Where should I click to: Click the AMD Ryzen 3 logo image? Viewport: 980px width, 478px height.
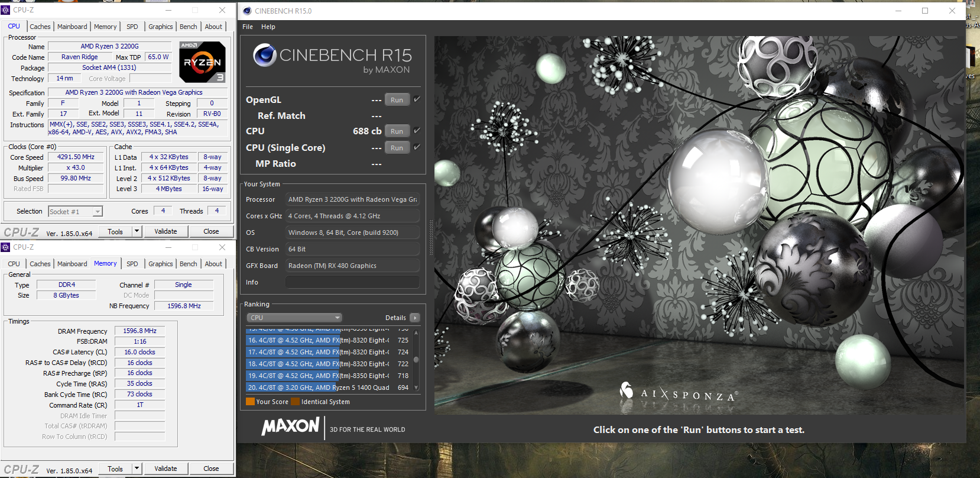202,62
